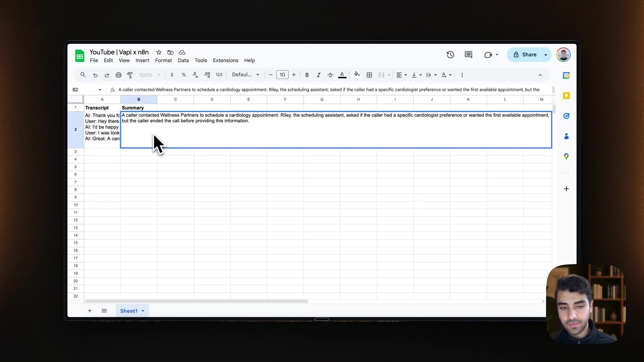Open Google Tasks sidebar icon

(x=566, y=116)
